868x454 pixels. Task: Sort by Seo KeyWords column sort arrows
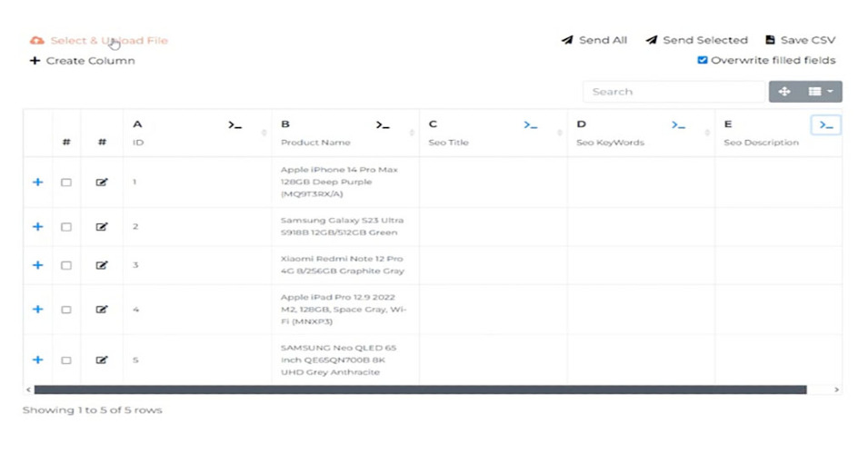coord(707,133)
